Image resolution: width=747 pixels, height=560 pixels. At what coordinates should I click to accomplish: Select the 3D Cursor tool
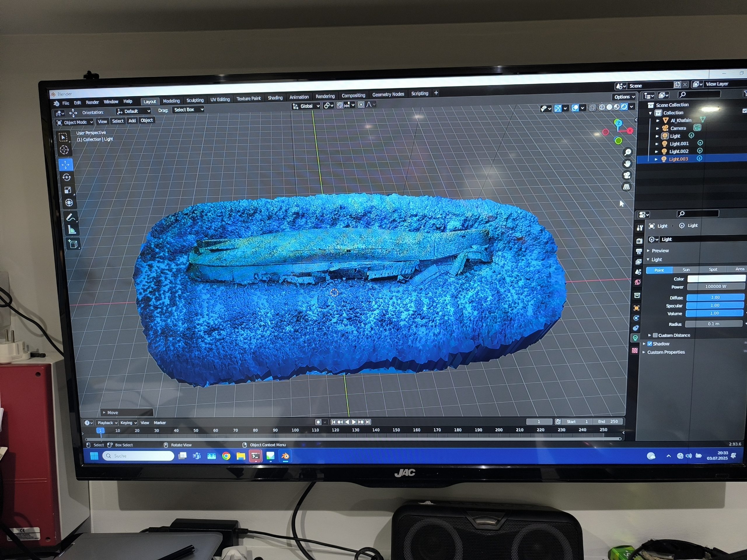(64, 150)
